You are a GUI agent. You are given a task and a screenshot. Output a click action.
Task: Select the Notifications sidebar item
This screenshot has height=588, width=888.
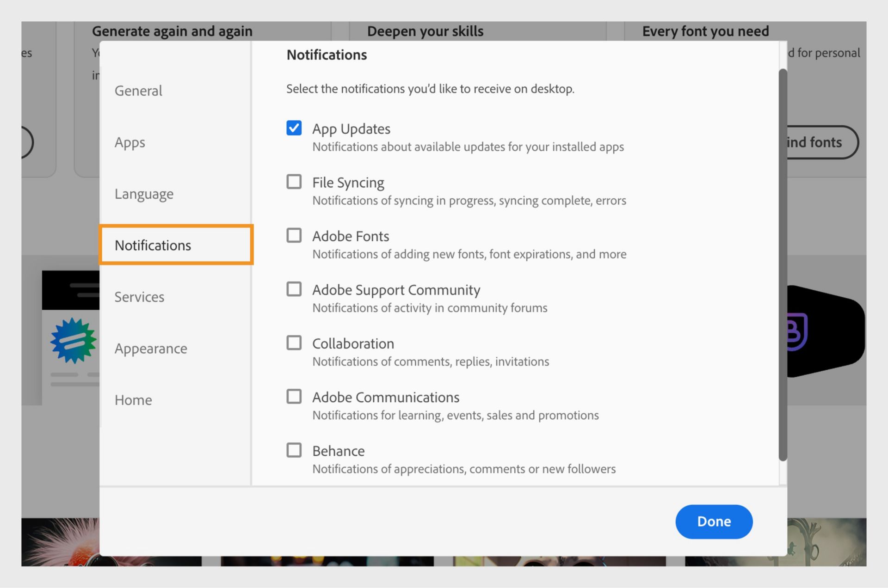(x=153, y=245)
